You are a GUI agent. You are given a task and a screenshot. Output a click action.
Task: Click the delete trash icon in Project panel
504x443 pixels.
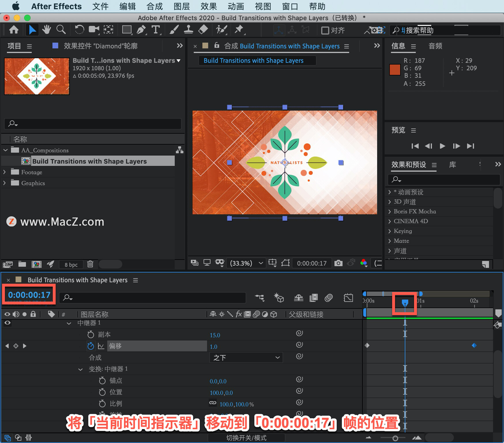click(x=90, y=264)
